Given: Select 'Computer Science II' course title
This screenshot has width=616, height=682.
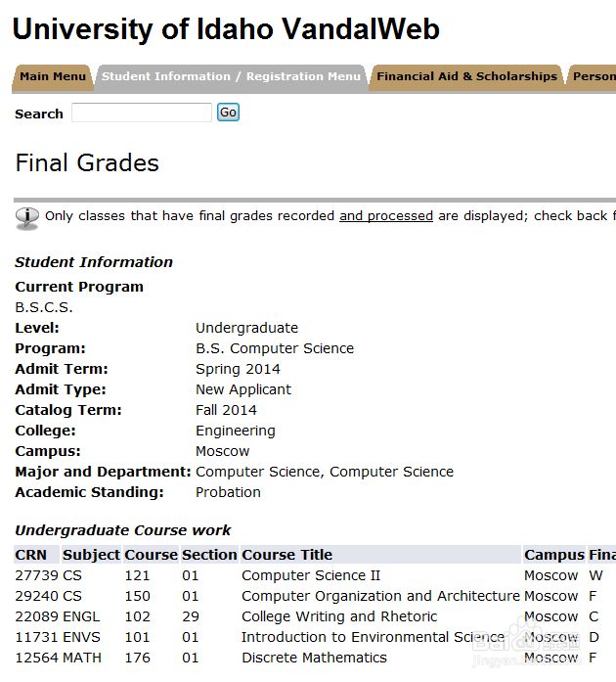Looking at the screenshot, I should coord(311,575).
